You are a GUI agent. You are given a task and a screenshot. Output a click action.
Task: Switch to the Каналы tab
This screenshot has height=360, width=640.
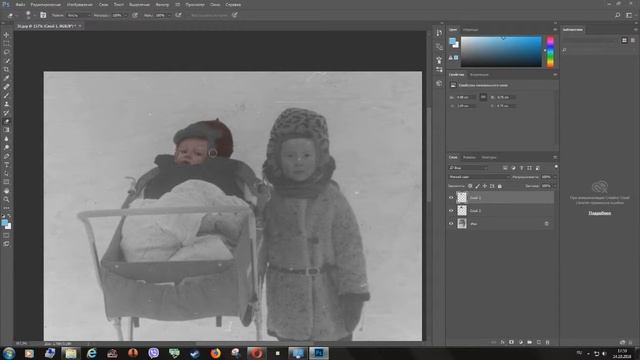(469, 157)
